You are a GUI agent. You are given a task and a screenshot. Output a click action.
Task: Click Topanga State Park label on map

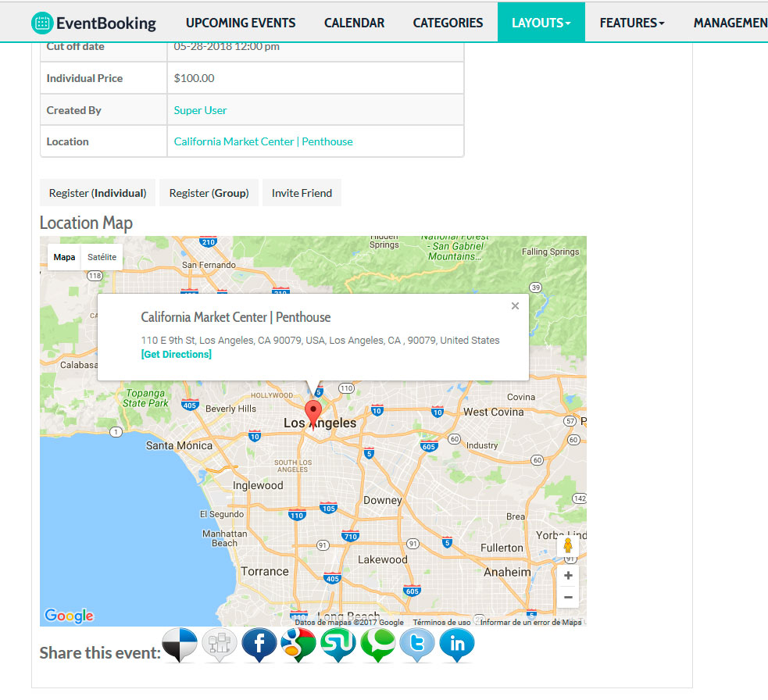point(145,398)
